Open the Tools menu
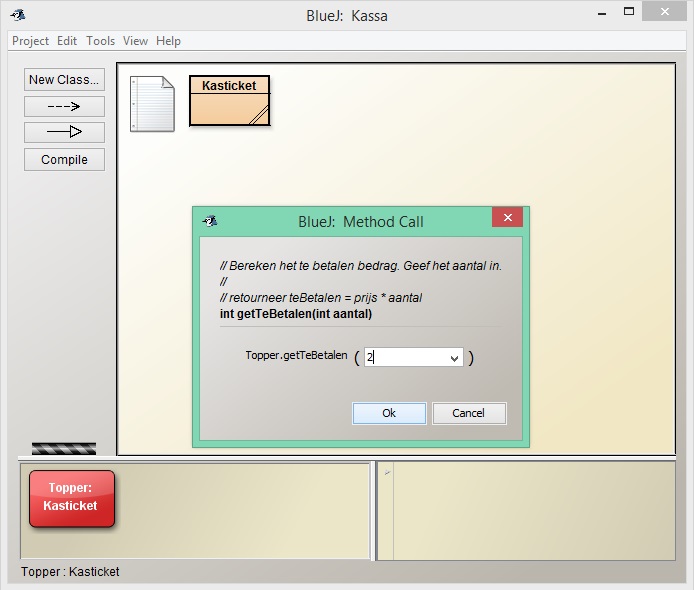Viewport: 694px width, 590px height. pos(100,41)
